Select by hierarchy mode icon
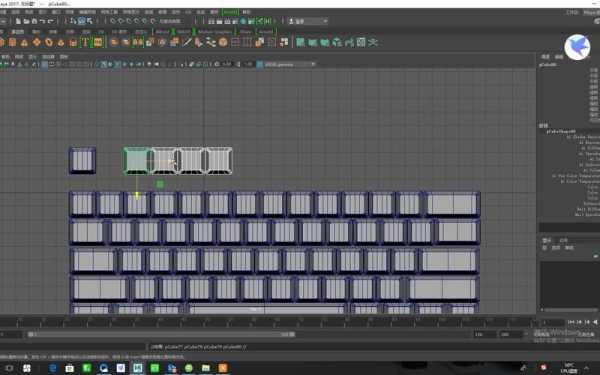Screen dimensions: 600x375 (x=73, y=21)
